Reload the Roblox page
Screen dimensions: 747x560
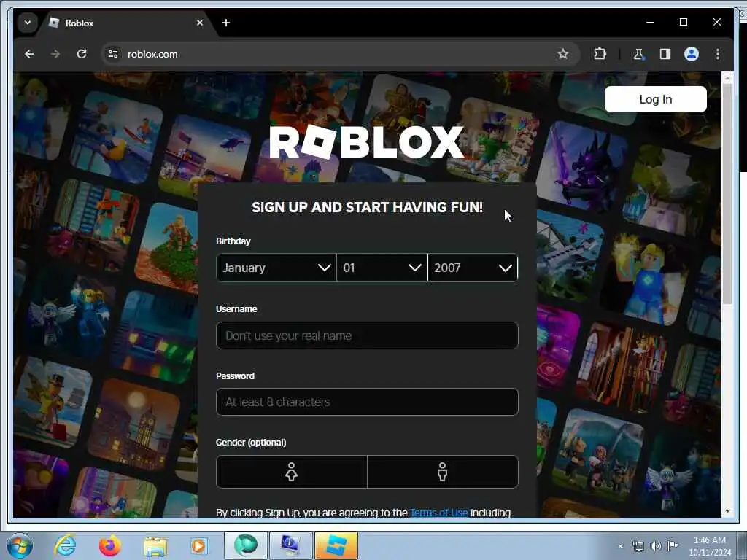[82, 54]
